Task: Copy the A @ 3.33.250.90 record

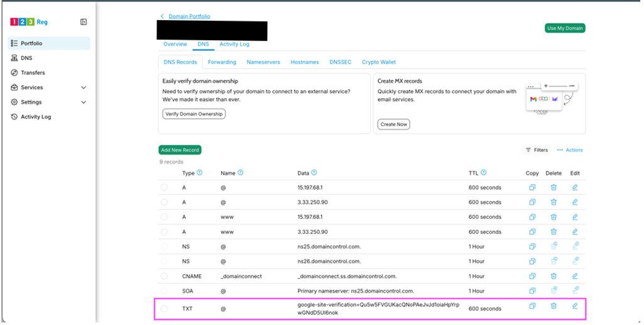Action: pyautogui.click(x=532, y=202)
